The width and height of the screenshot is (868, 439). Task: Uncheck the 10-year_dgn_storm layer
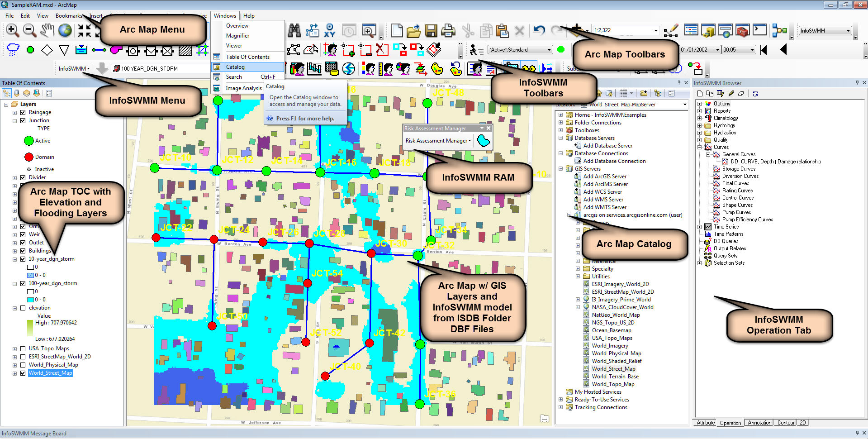pos(23,259)
